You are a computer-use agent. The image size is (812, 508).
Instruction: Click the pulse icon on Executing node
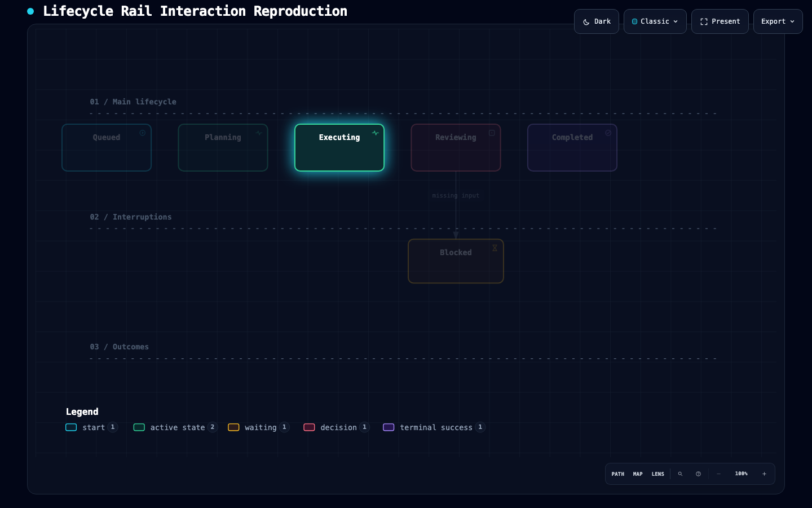click(x=376, y=133)
